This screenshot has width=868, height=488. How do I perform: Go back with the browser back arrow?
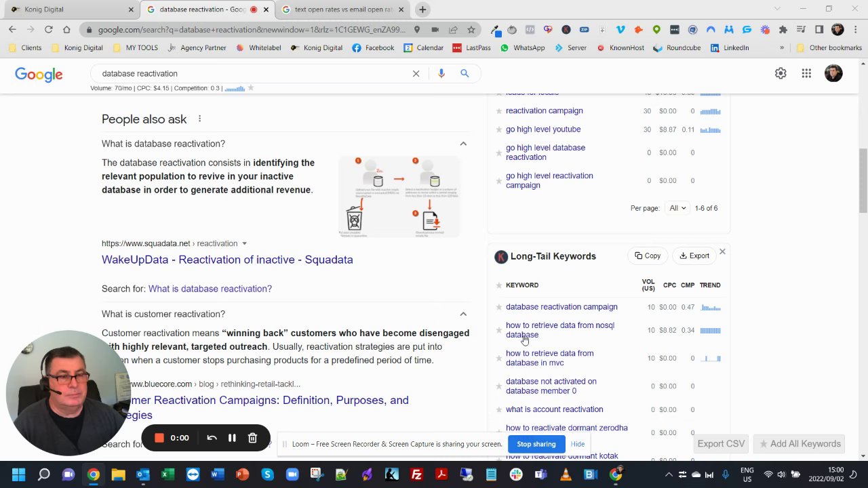(12, 29)
